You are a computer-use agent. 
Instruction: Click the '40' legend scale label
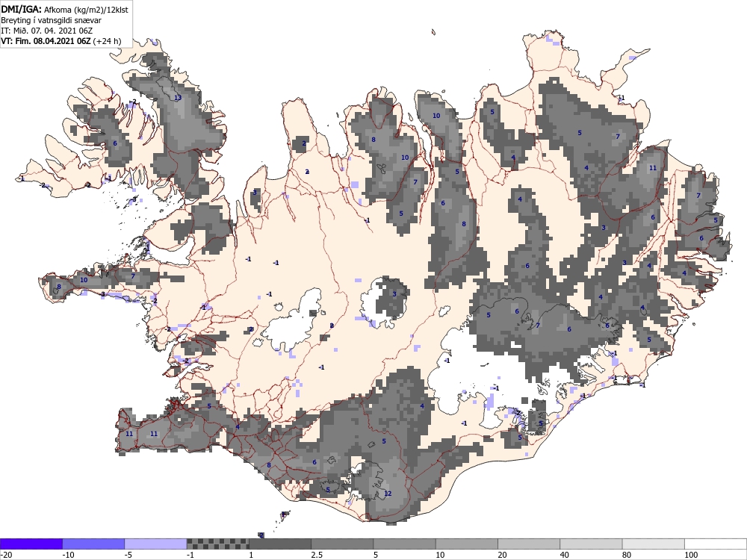tap(565, 555)
